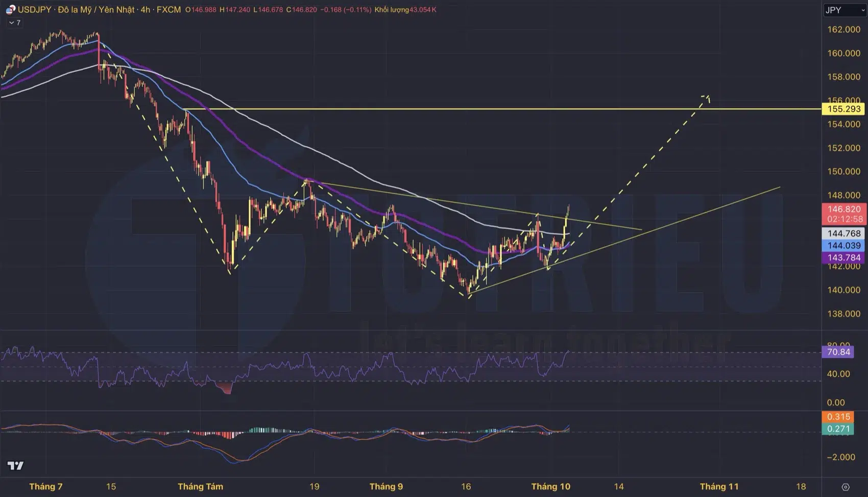Toggle the Khối lượng volume display

[391, 9]
